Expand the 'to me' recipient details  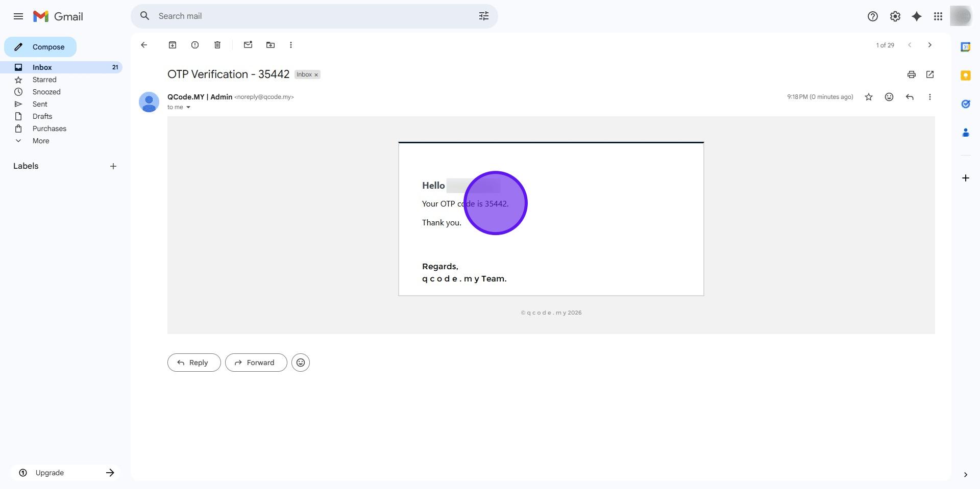click(x=188, y=107)
